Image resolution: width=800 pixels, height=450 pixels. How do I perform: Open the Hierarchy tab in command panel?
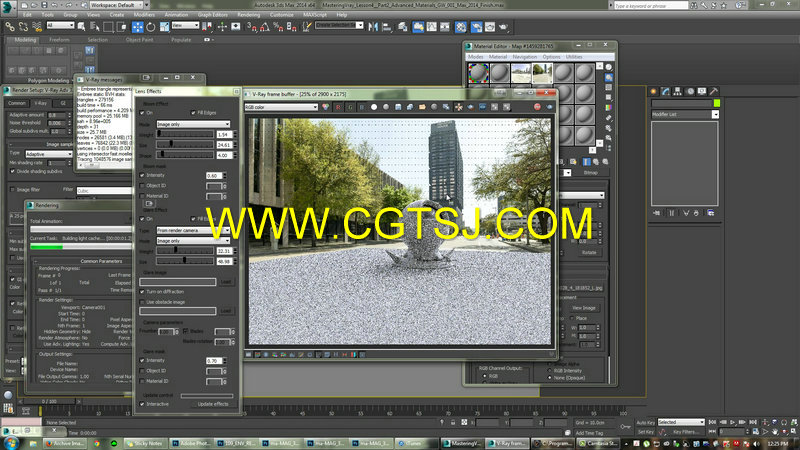678,91
